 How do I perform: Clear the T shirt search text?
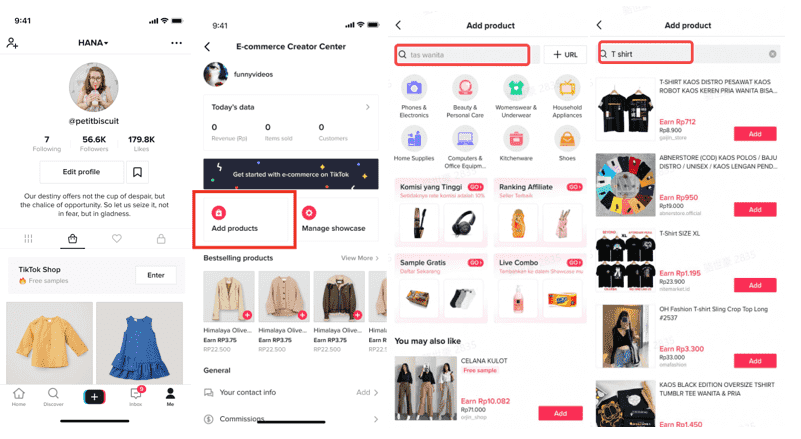[772, 54]
